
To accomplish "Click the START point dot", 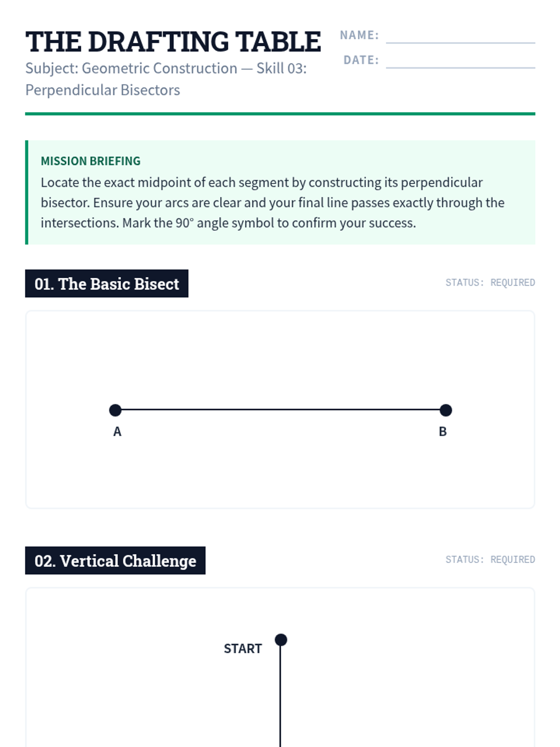I will coord(280,640).
